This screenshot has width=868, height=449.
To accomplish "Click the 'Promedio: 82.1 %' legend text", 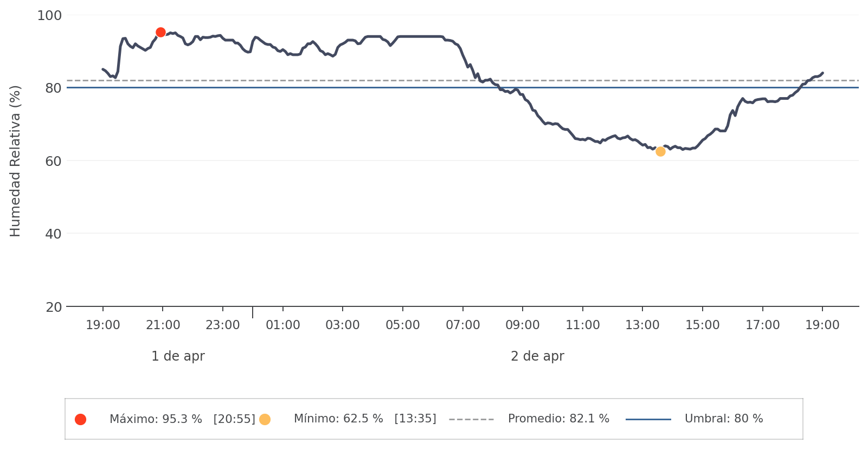I will coord(558,419).
